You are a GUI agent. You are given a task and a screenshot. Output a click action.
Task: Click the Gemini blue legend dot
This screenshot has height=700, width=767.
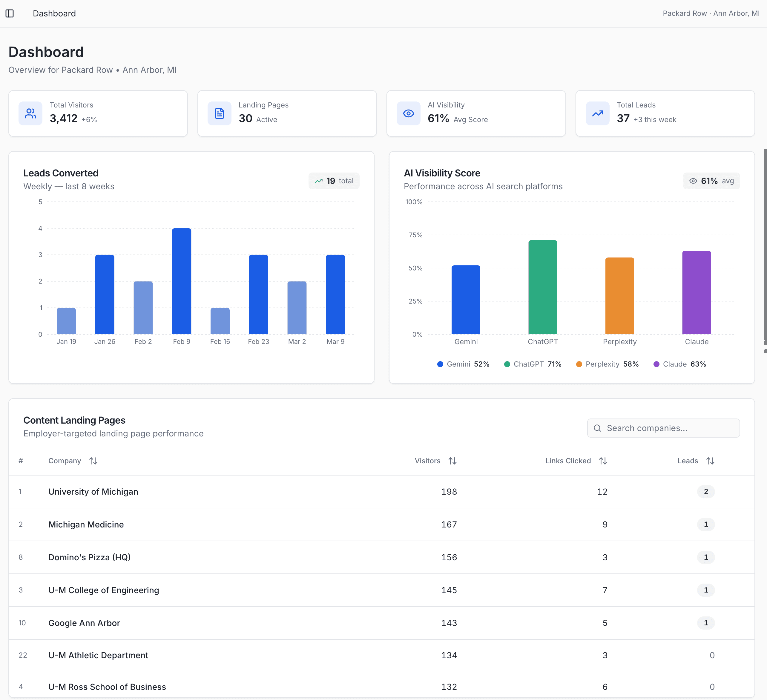tap(440, 364)
